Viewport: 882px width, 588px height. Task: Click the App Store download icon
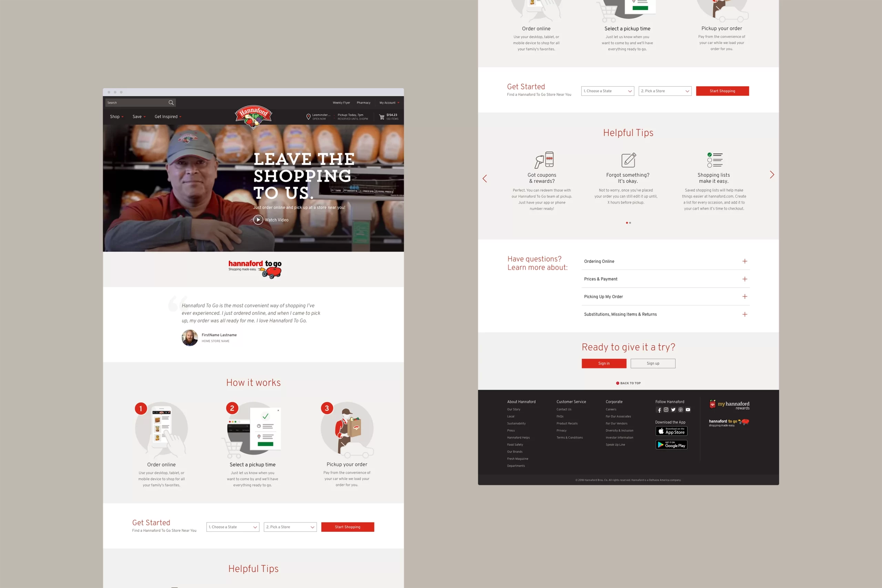[671, 431]
